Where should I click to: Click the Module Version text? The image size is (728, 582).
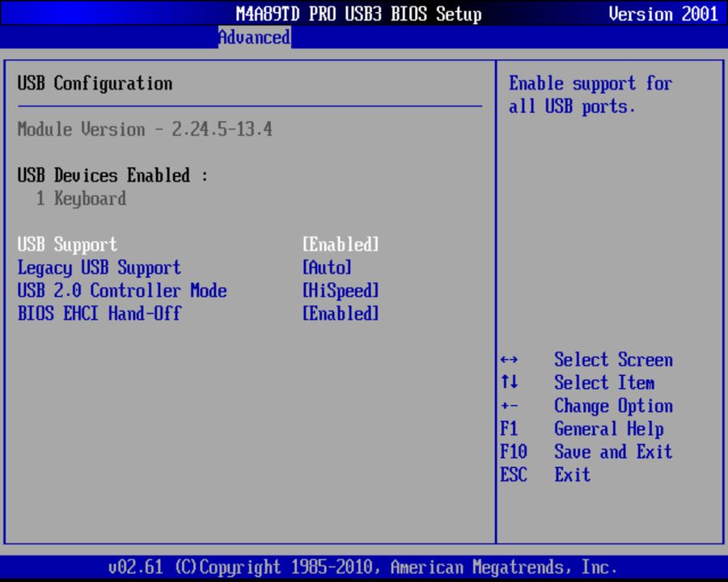click(x=144, y=129)
